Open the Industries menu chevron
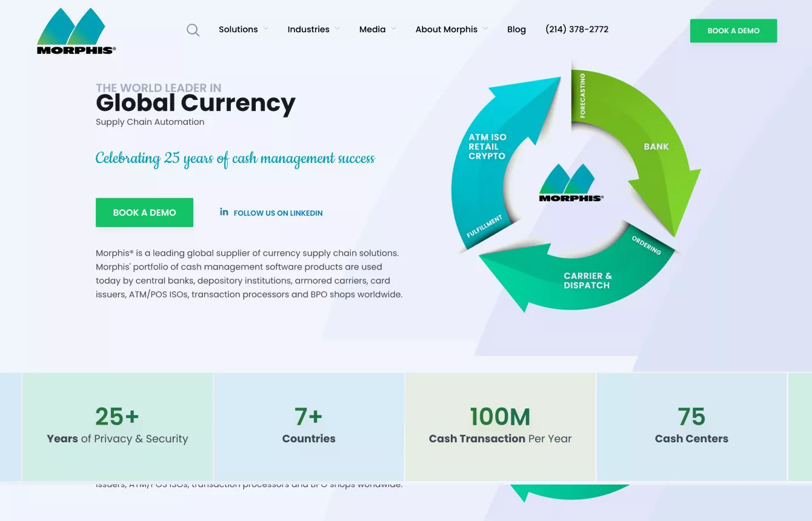The width and height of the screenshot is (812, 521). pyautogui.click(x=337, y=29)
